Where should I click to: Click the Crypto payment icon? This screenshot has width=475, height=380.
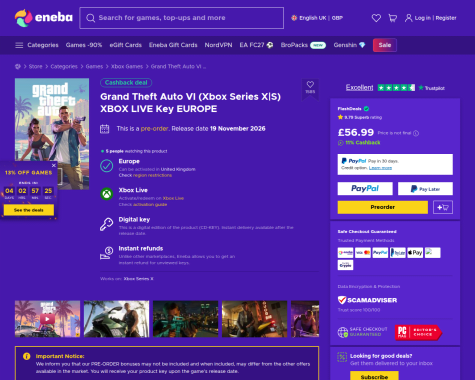coord(345,265)
